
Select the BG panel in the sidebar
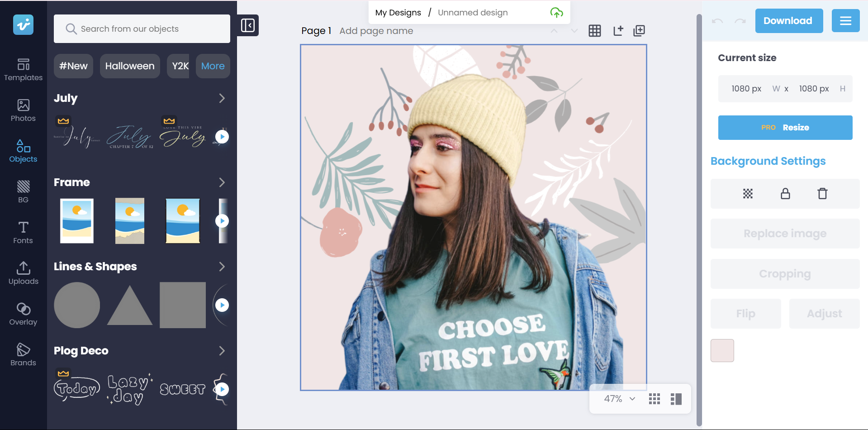(23, 191)
